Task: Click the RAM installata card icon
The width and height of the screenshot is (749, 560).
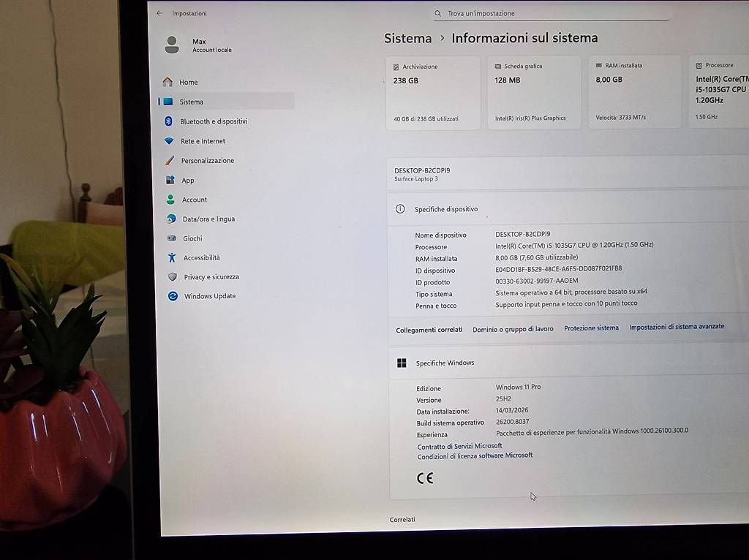Action: [598, 65]
